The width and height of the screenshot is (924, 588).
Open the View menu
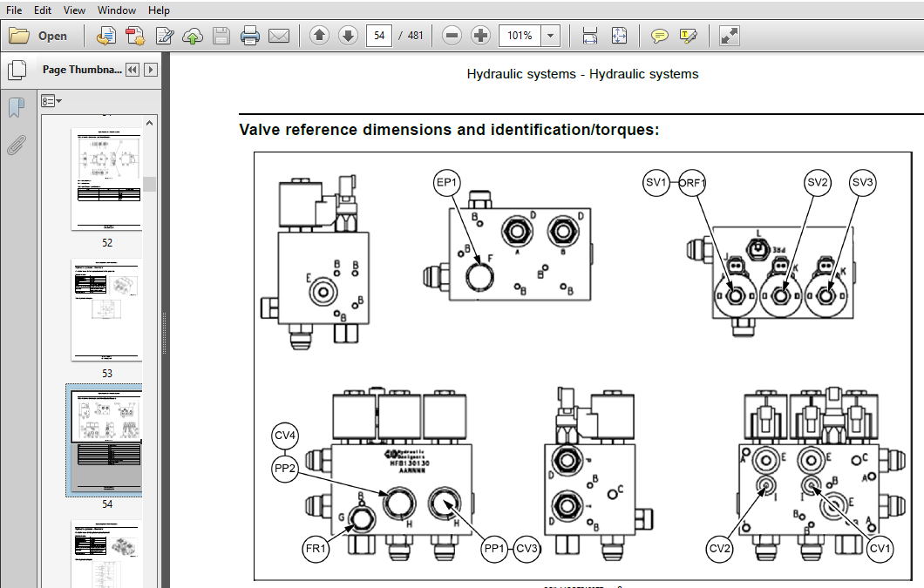74,10
